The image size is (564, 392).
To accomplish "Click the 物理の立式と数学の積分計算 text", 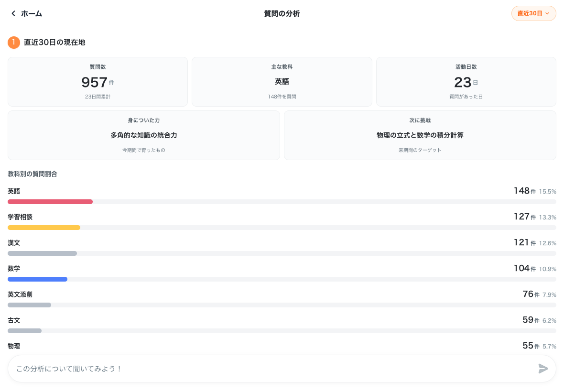I will point(420,135).
